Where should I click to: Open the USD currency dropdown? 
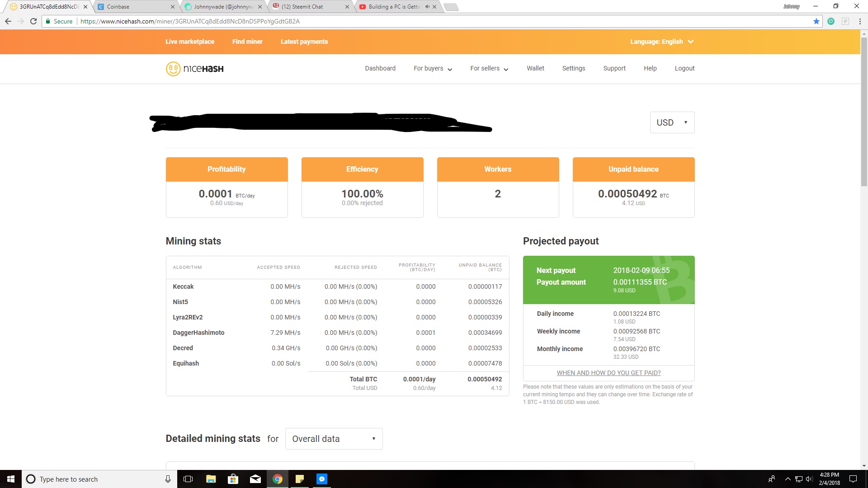pyautogui.click(x=672, y=122)
